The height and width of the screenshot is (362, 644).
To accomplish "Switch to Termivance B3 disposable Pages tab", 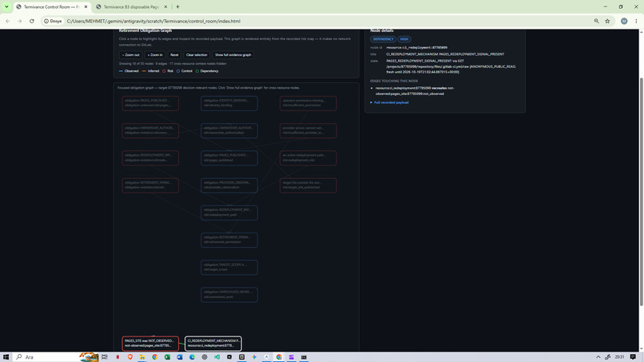I will (x=130, y=7).
